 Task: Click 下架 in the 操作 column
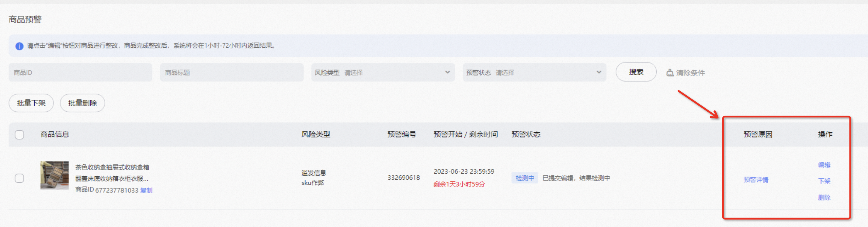pos(824,181)
